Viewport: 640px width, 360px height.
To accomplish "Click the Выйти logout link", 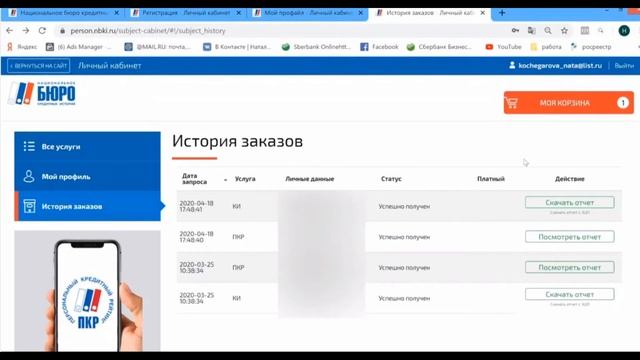I will (x=624, y=66).
